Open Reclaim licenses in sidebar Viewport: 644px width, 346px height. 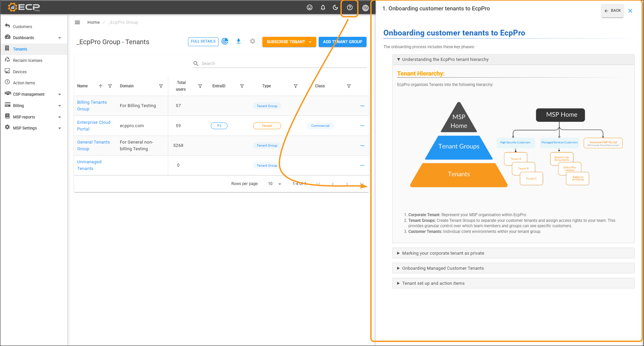tap(27, 61)
